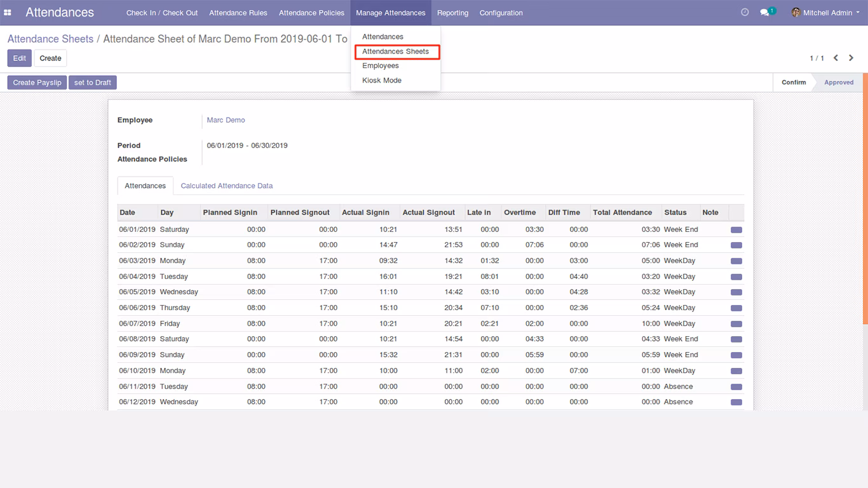Click the Approved status stage
868x488 pixels.
839,83
